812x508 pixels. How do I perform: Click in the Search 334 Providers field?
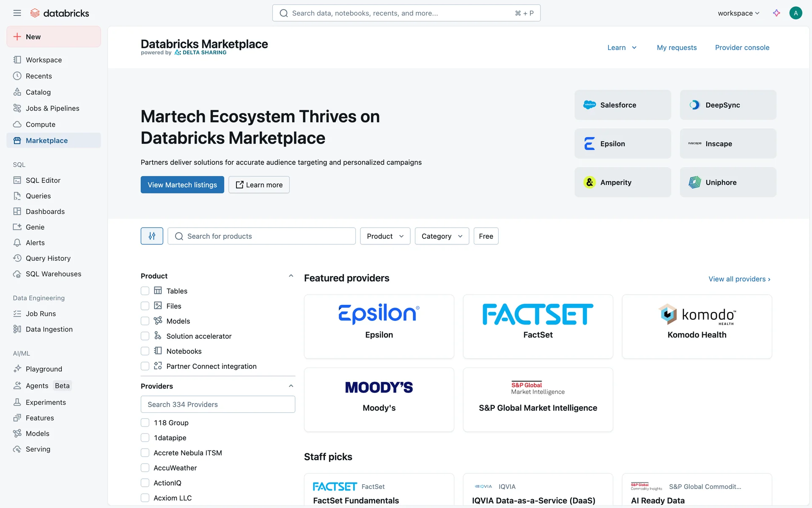pyautogui.click(x=218, y=404)
